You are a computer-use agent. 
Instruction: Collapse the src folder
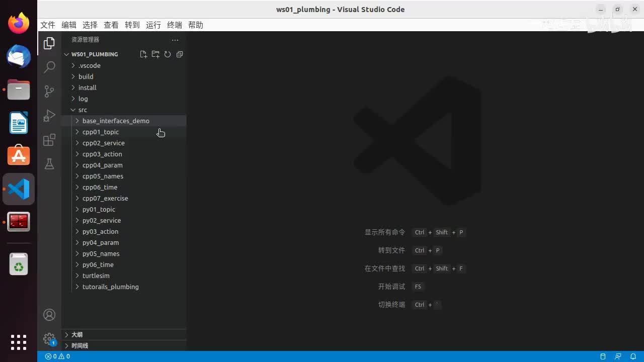124,110
